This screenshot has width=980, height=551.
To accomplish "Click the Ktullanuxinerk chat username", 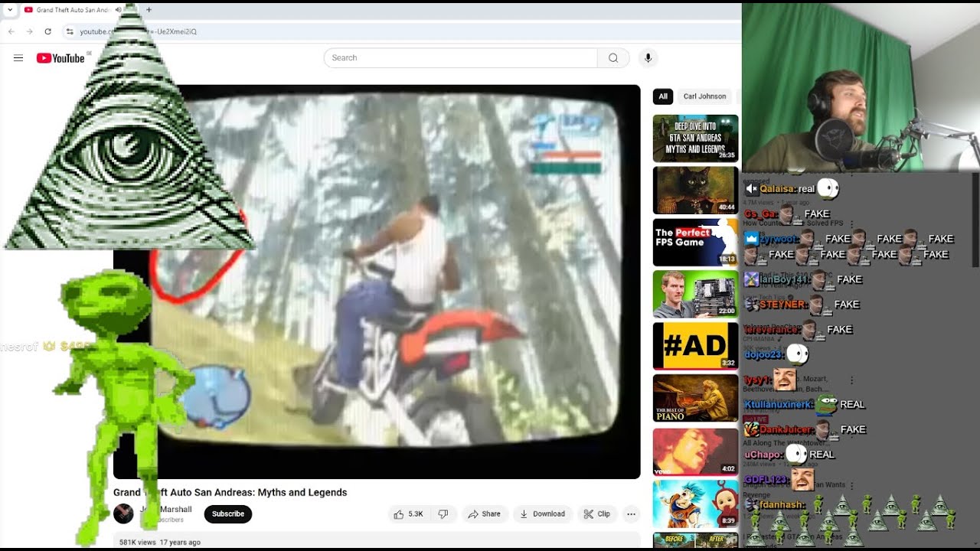I will [778, 404].
